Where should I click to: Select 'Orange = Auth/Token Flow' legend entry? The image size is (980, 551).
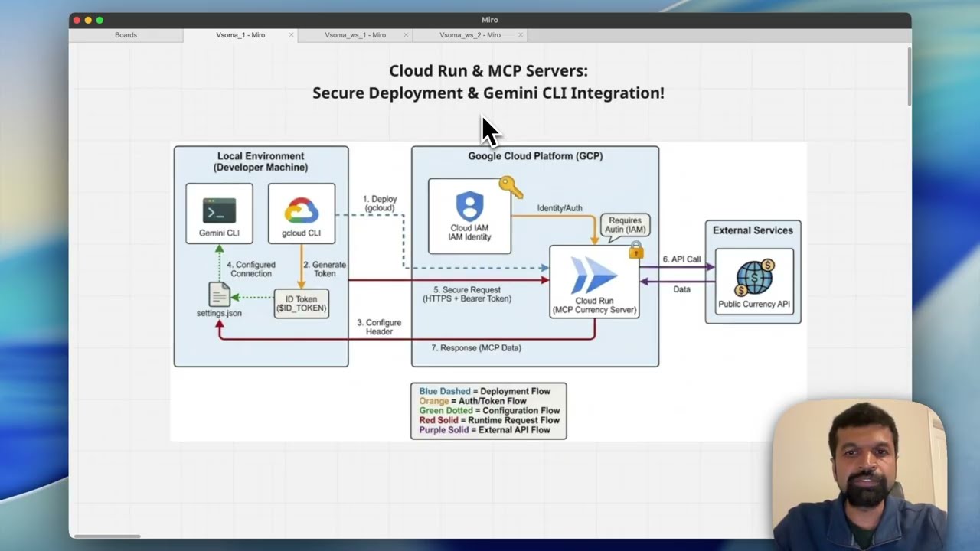click(473, 401)
